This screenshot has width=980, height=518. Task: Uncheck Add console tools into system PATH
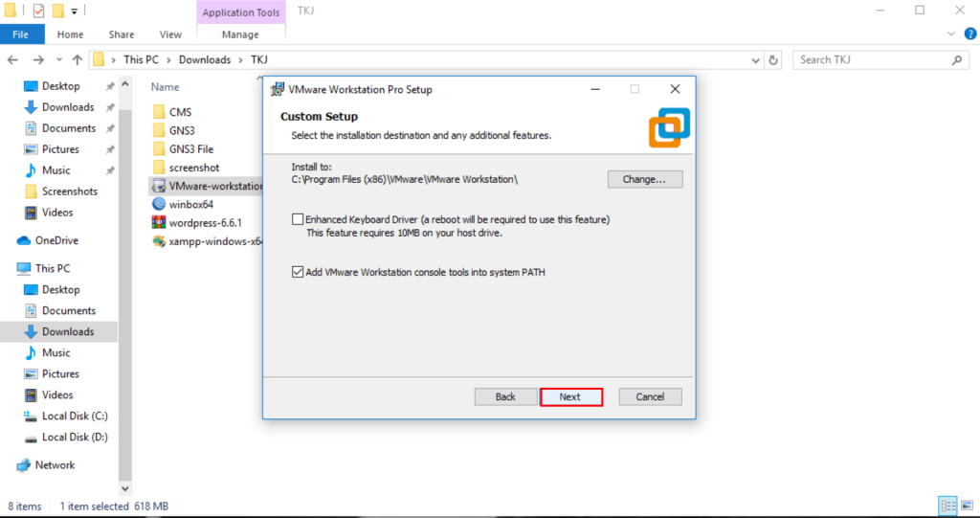click(299, 272)
